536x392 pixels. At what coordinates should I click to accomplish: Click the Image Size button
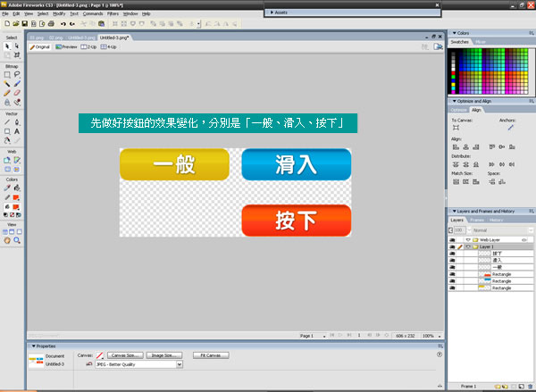pyautogui.click(x=164, y=355)
